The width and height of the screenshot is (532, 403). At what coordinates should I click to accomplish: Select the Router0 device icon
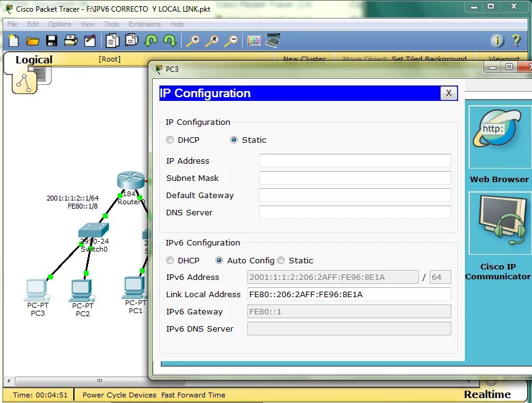point(131,180)
